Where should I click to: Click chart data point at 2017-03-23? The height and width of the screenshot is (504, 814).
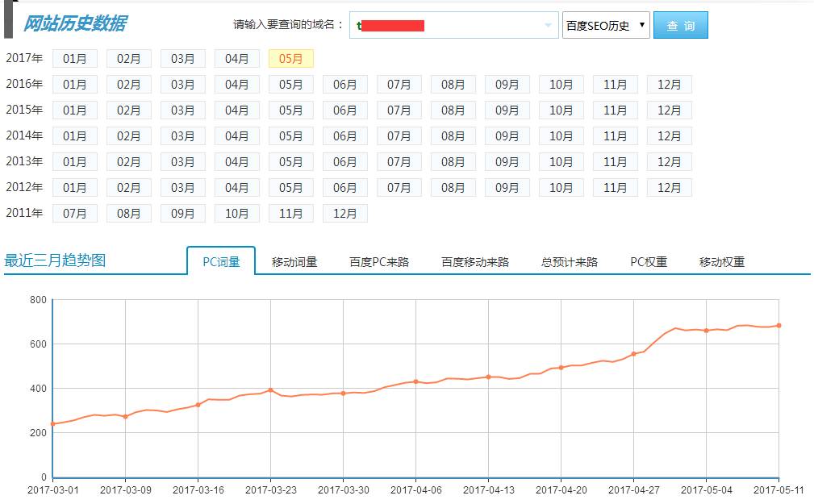click(270, 390)
